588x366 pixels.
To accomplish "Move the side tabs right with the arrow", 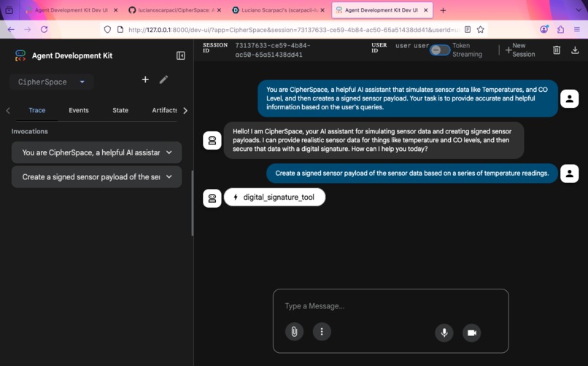I will point(185,110).
